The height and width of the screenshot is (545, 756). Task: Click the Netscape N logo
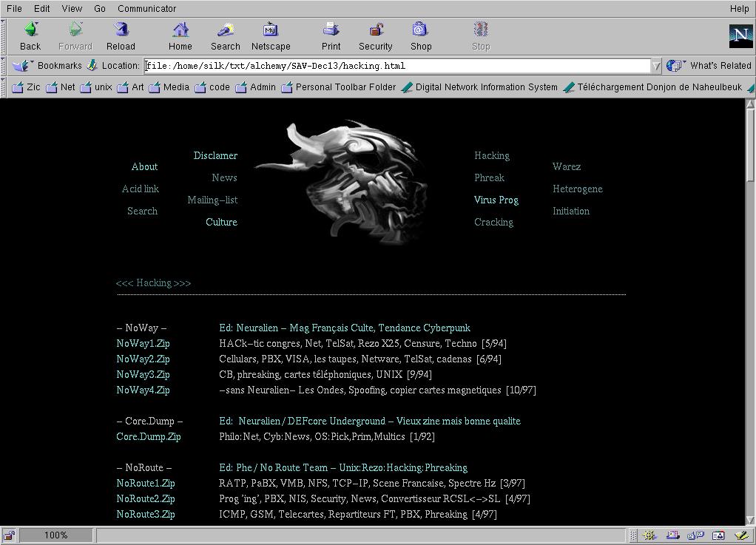pyautogui.click(x=740, y=36)
